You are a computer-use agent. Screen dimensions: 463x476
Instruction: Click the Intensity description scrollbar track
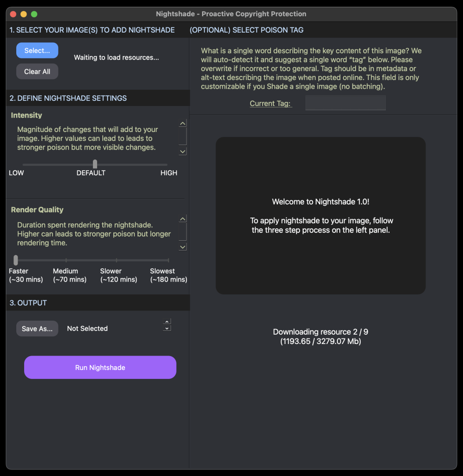tap(183, 137)
